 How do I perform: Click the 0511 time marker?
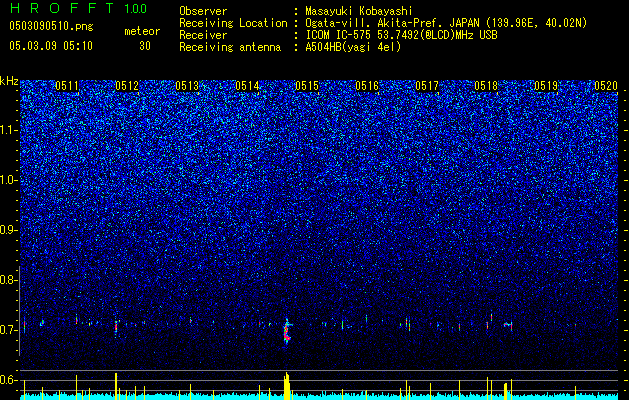pyautogui.click(x=67, y=86)
